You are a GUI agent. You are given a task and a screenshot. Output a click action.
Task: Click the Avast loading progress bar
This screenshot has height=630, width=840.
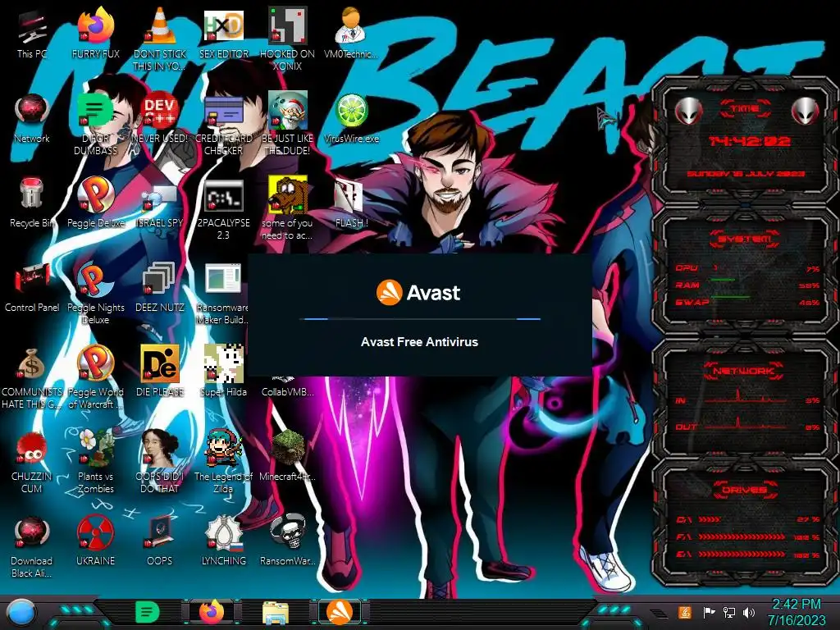419,319
